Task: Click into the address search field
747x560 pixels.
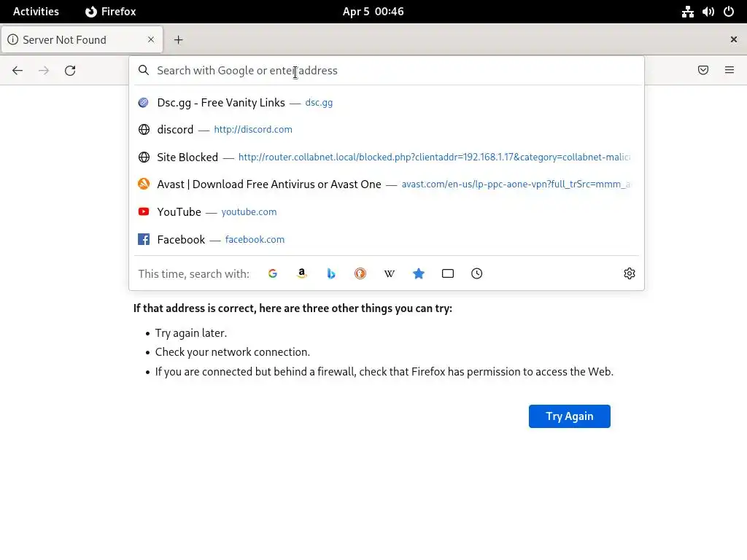Action: coord(387,71)
